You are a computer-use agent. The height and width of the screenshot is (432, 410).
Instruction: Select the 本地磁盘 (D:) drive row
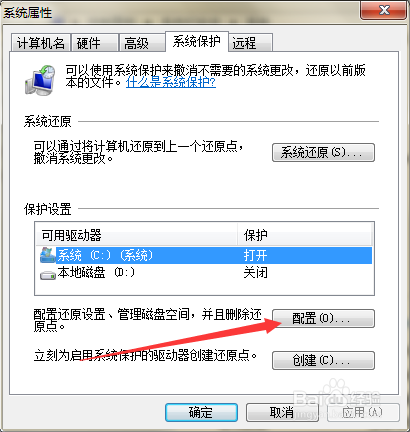tap(204, 273)
